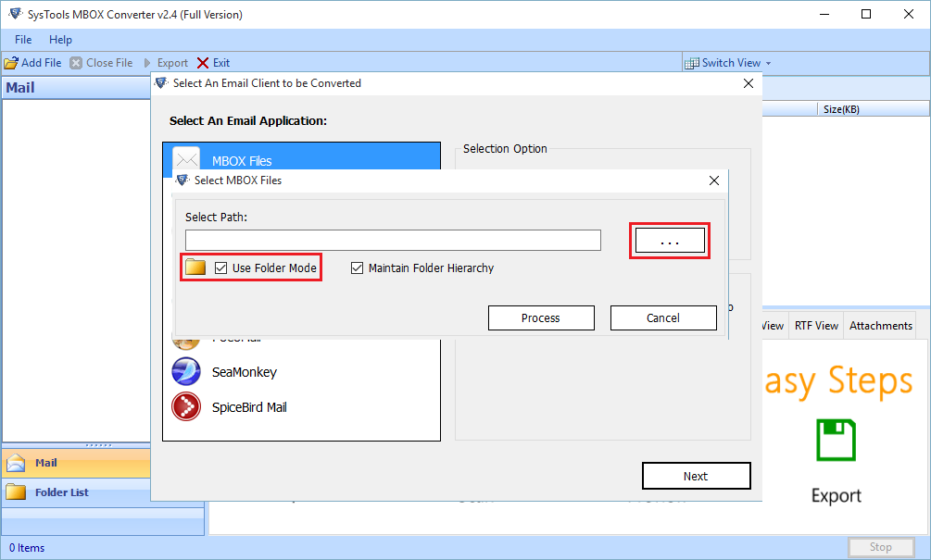931x560 pixels.
Task: Click the Process button
Action: [x=541, y=318]
